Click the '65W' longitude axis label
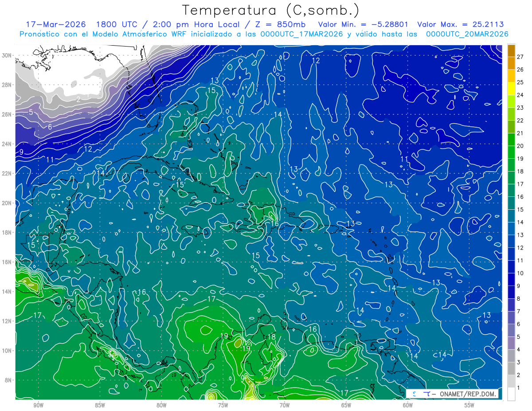Screen dimensions: 532x411 coord(346,405)
